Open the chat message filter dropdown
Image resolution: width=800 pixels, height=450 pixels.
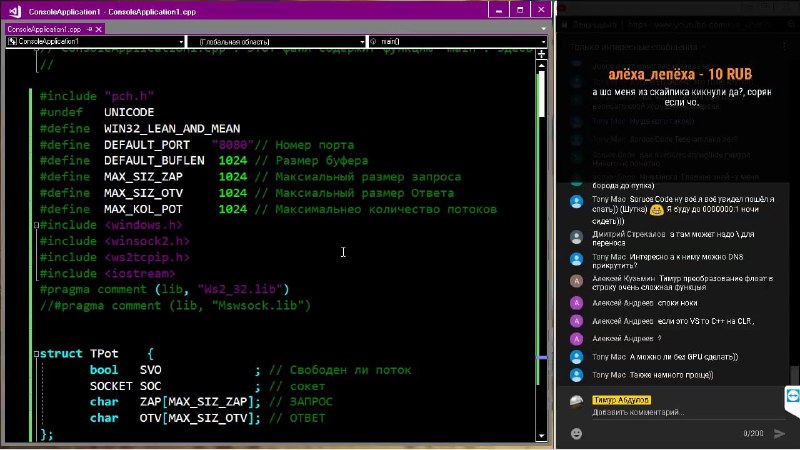coord(638,47)
